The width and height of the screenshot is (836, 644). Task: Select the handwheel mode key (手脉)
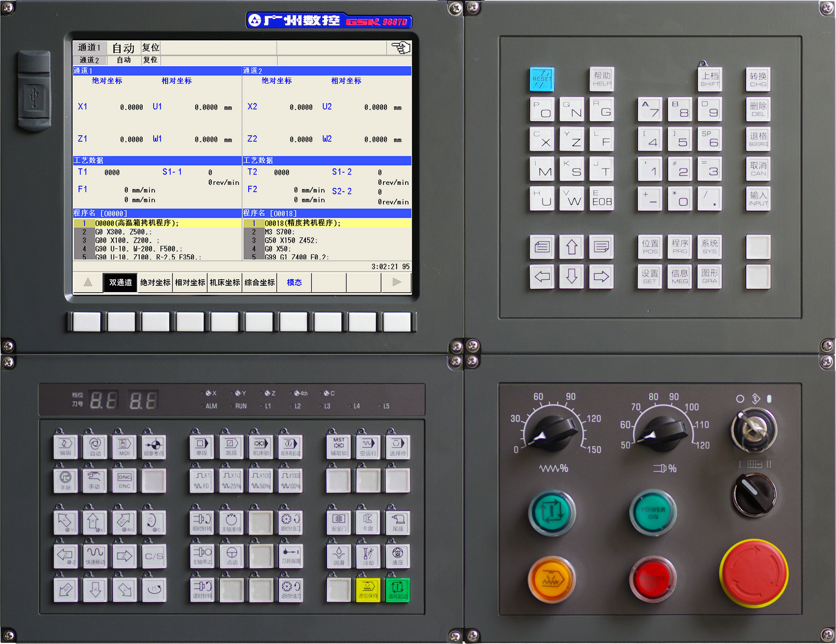coord(65,480)
